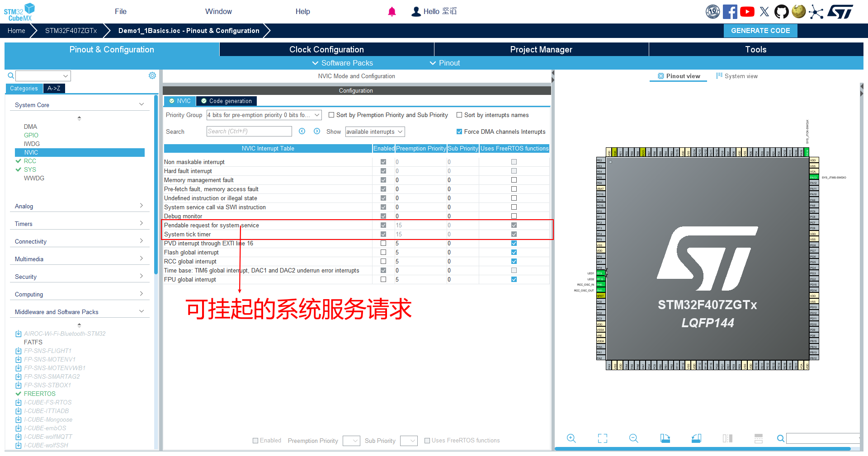Screen dimensions: 868x456
Task: Open the Window menu
Action: pos(218,12)
